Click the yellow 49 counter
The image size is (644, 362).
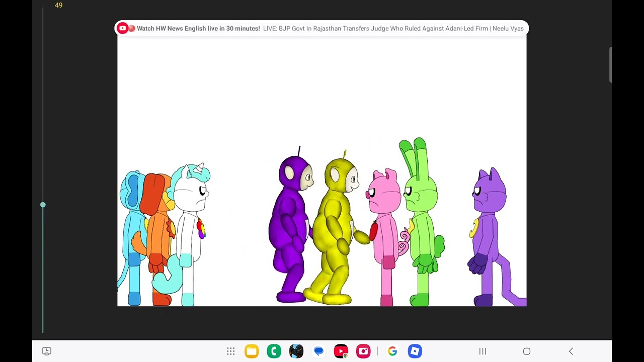pos(59,5)
